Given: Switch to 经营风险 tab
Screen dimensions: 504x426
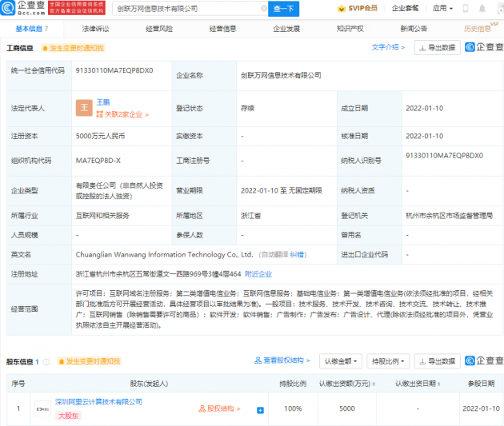Looking at the screenshot, I should 159,29.
